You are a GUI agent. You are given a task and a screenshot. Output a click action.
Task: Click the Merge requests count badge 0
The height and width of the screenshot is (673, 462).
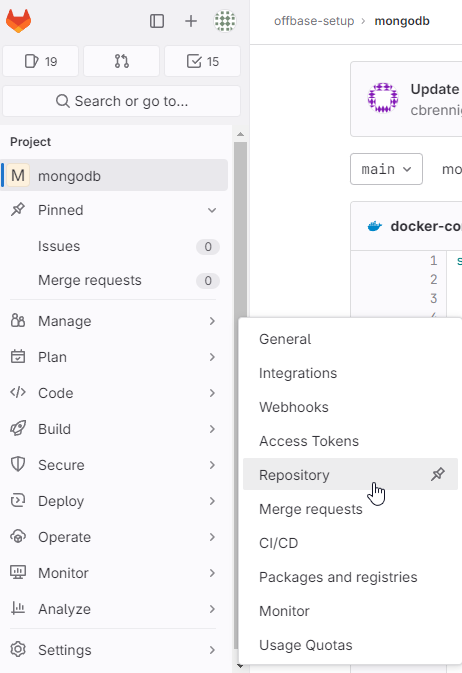click(x=208, y=281)
